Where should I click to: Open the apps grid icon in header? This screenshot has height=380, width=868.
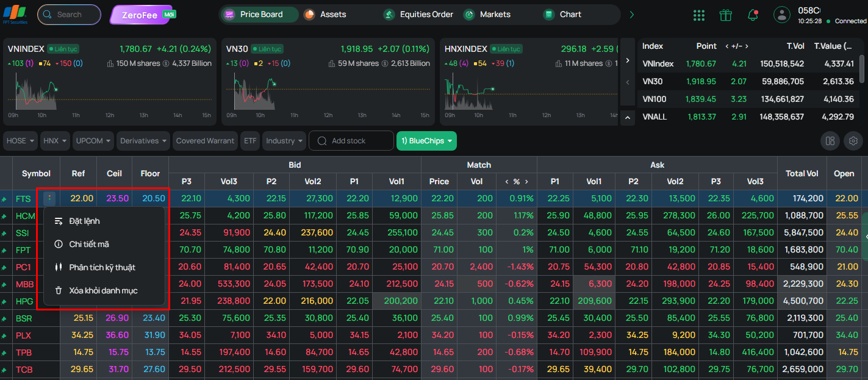[x=699, y=15]
